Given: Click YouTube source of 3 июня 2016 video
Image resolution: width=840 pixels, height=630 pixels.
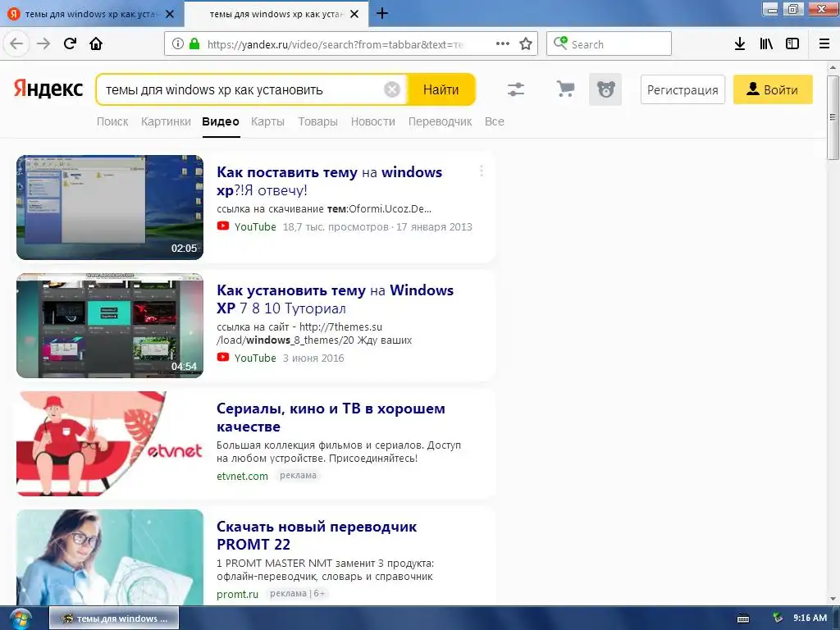Looking at the screenshot, I should click(255, 358).
